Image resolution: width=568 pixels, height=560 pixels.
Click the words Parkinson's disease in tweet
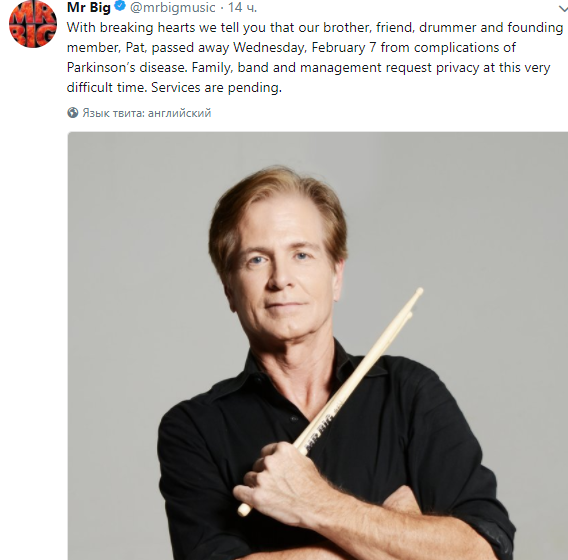pos(127,67)
